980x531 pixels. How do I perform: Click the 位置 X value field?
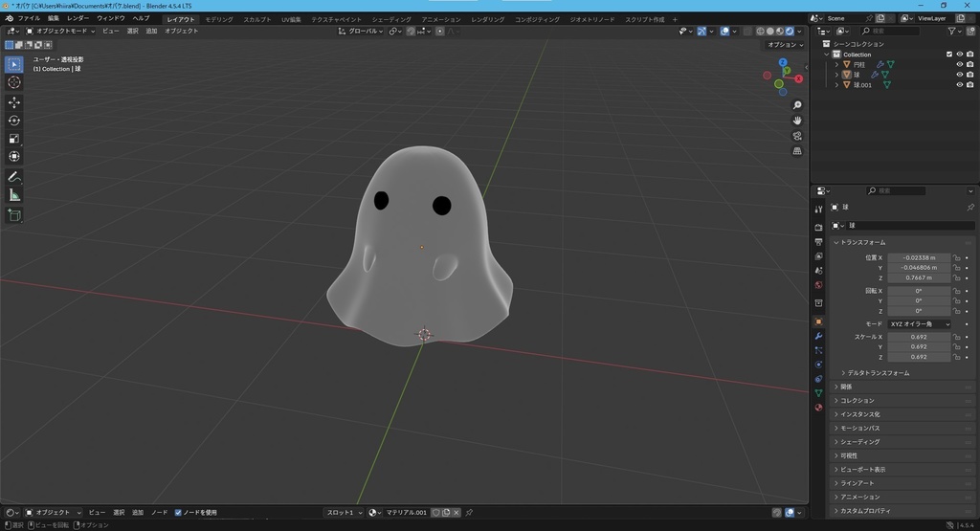click(919, 257)
